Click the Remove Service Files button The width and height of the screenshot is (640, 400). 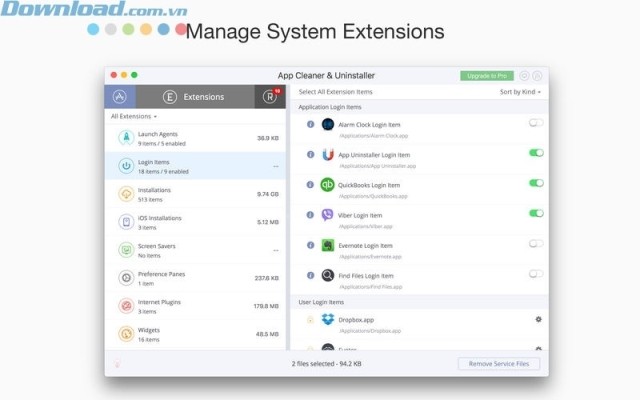(x=499, y=364)
